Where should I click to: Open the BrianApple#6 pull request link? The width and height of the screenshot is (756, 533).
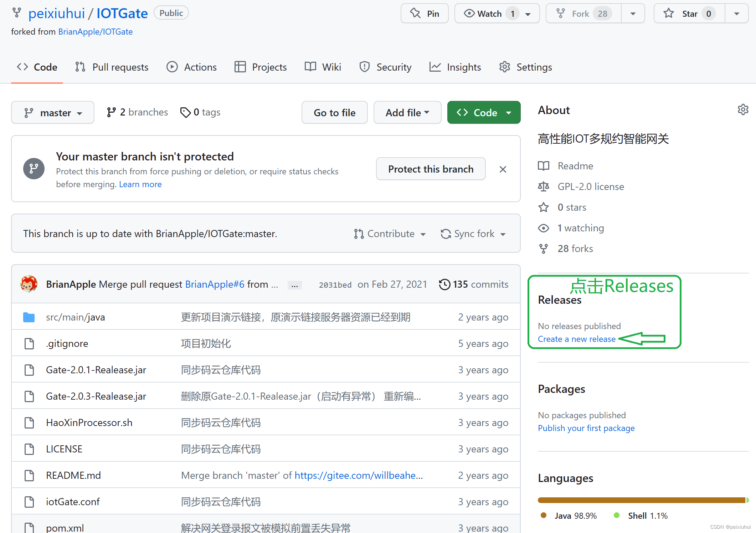(215, 285)
